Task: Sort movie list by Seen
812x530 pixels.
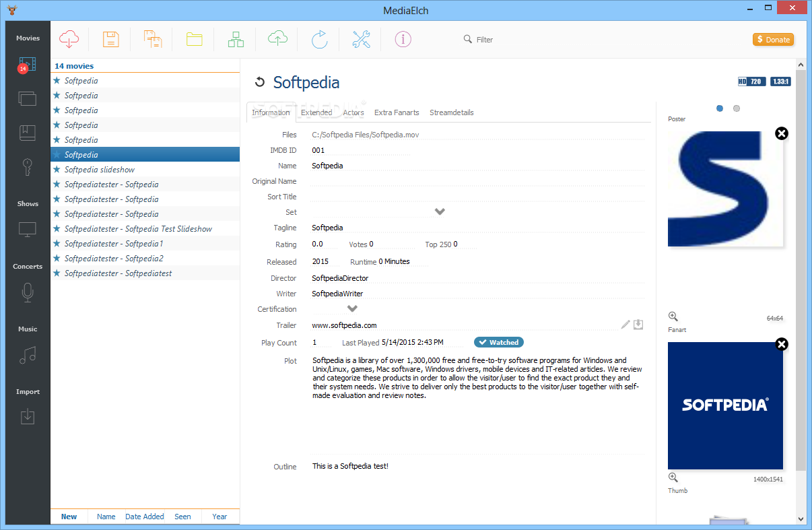Action: point(183,517)
